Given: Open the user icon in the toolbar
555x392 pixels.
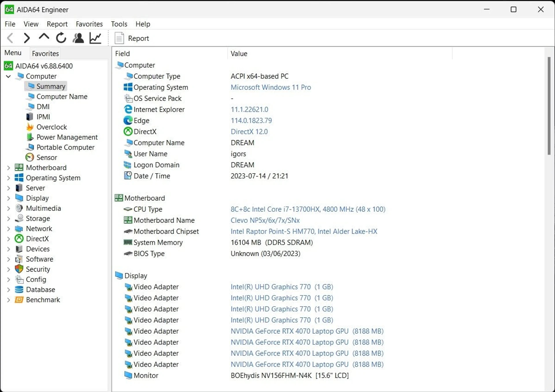Looking at the screenshot, I should pos(78,38).
